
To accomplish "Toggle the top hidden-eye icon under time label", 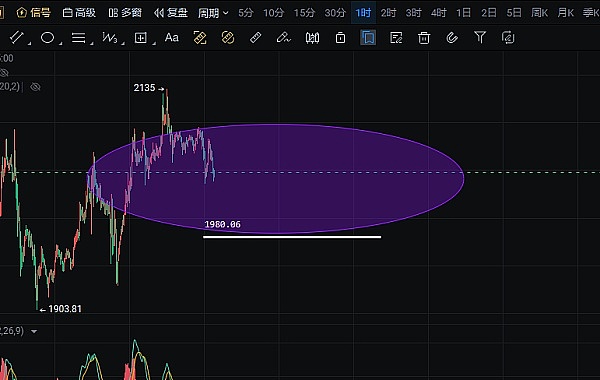I will click(x=4, y=72).
